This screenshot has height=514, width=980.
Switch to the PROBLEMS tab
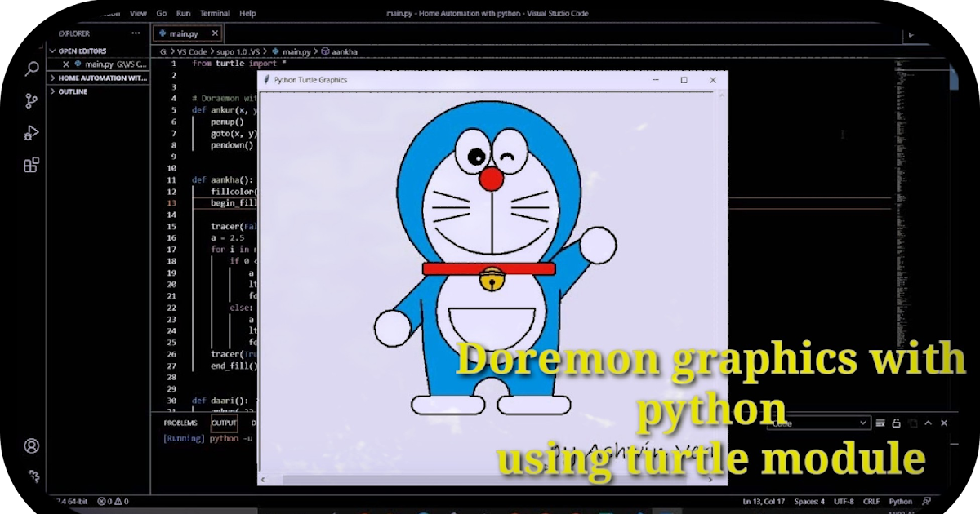click(x=180, y=423)
